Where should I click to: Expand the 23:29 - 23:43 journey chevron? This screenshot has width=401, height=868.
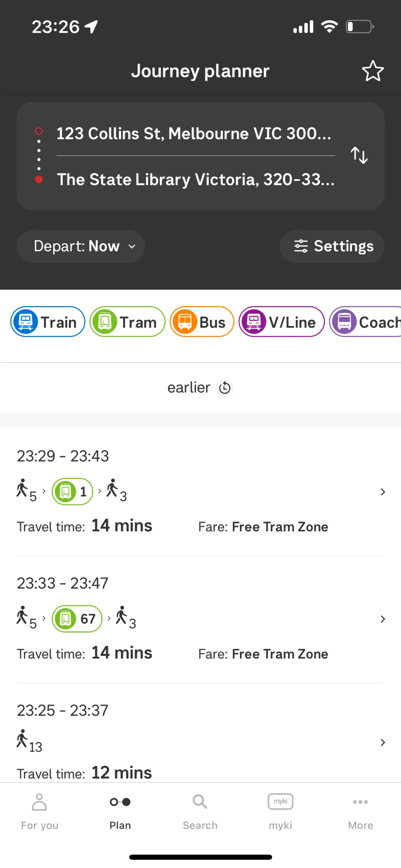click(x=383, y=492)
